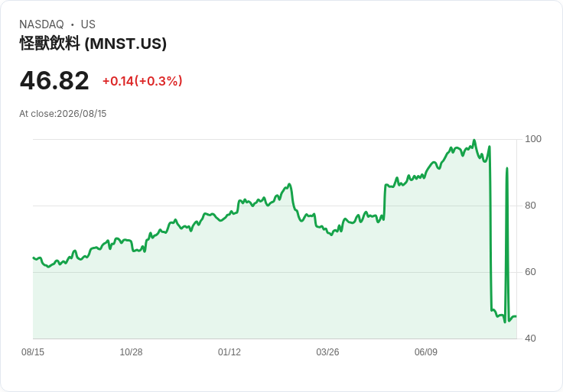The height and width of the screenshot is (392, 563).
Task: Click the 06/09 date axis label
Action: [x=426, y=352]
